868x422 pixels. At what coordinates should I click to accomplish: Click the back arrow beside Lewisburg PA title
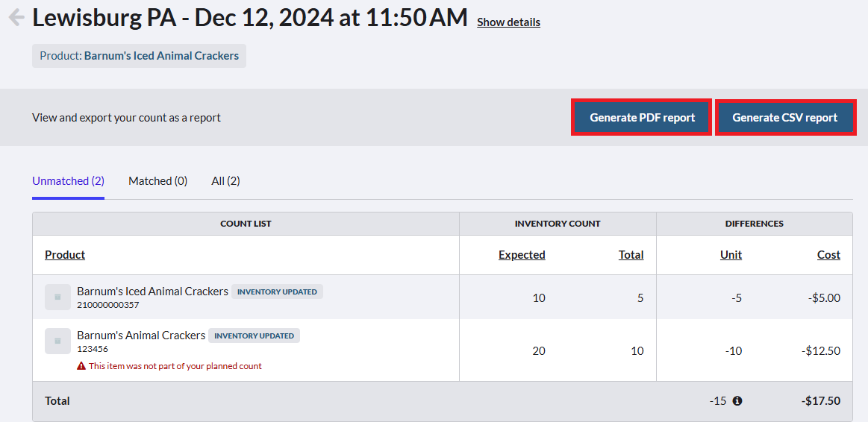(x=16, y=17)
